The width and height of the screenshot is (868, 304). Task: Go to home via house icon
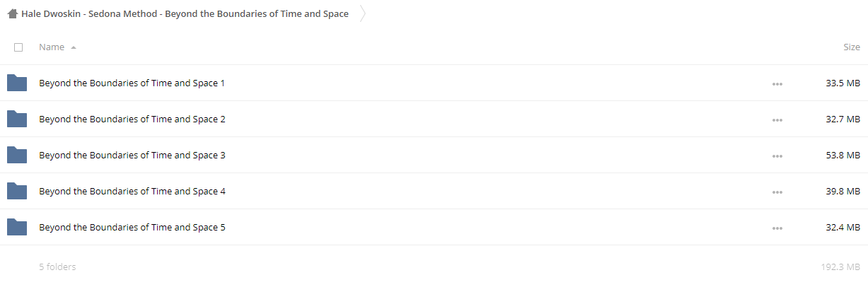[13, 13]
